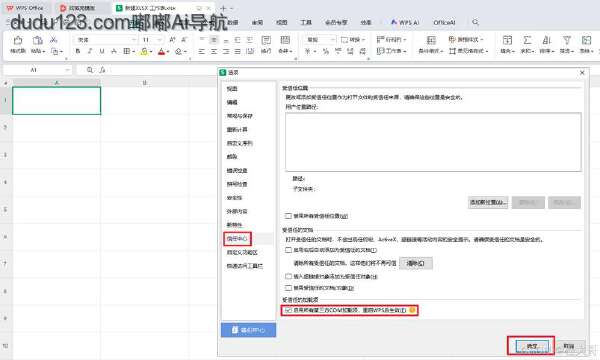600x360 pixels.
Task: Open the WPS AI tab
Action: 405,23
